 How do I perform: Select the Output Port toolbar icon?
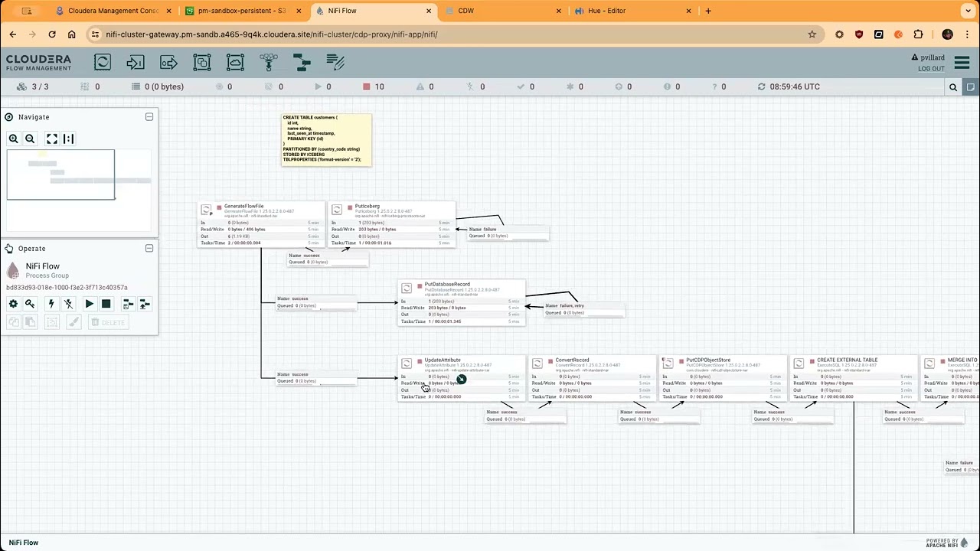[168, 63]
